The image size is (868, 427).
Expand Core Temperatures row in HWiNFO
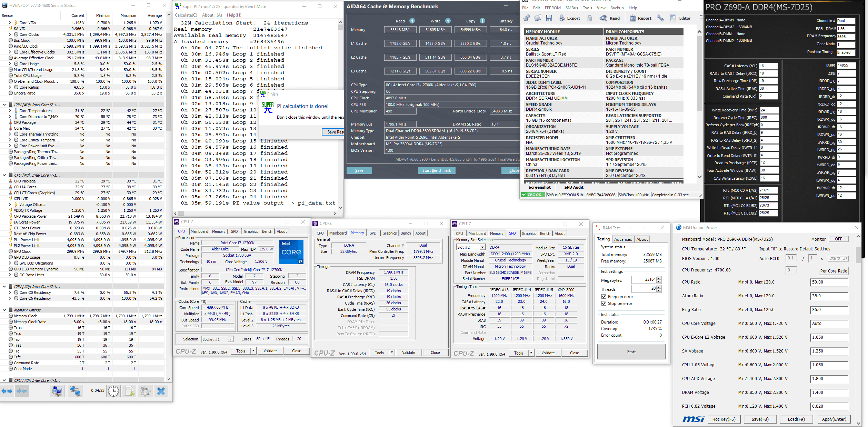[x=10, y=111]
